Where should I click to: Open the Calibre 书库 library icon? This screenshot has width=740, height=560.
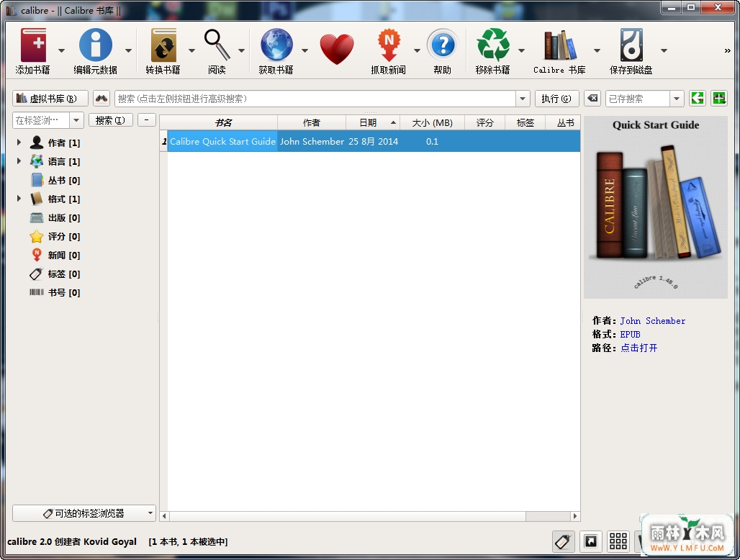[560, 45]
